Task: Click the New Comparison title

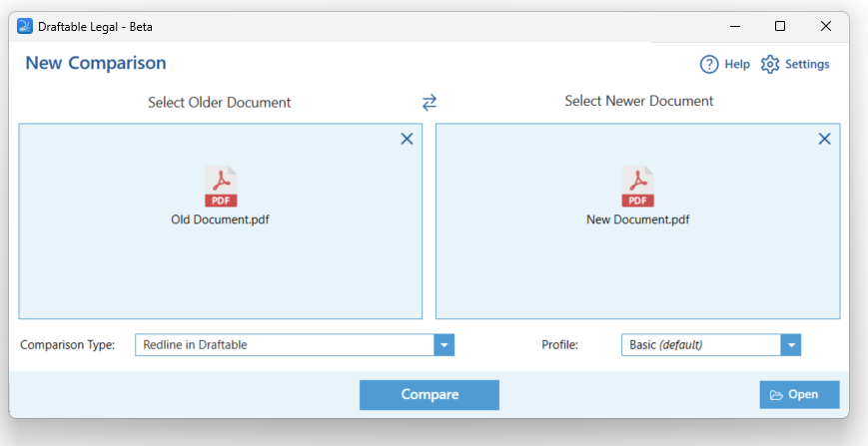Action: point(96,63)
